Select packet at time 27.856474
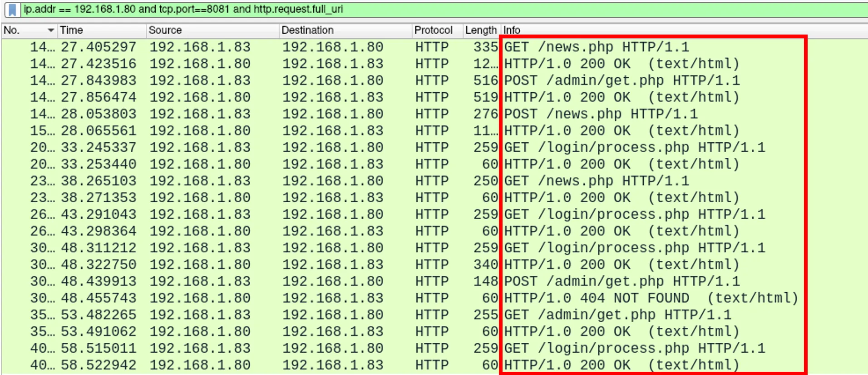The image size is (868, 375). tap(434, 97)
